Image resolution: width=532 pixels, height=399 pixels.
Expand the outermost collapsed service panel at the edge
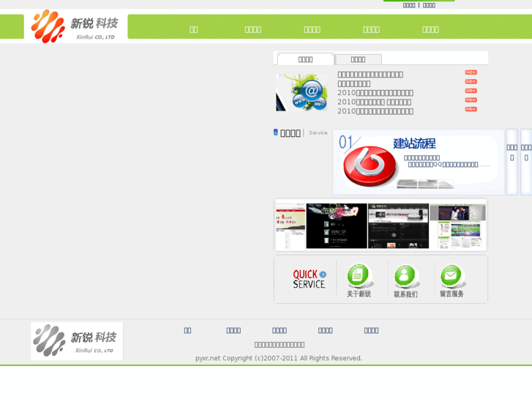526,162
